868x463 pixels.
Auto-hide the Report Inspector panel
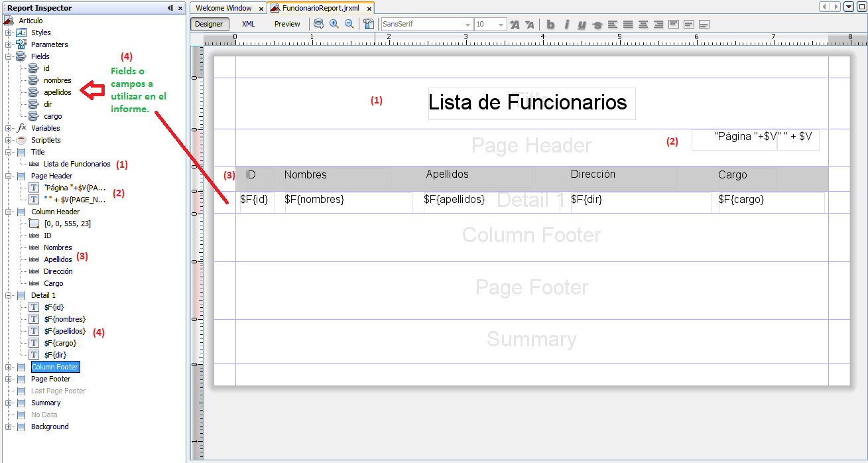click(169, 8)
